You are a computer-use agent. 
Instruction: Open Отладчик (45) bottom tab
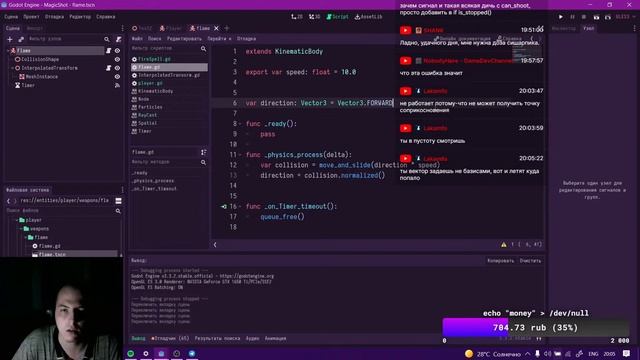pyautogui.click(x=170, y=338)
